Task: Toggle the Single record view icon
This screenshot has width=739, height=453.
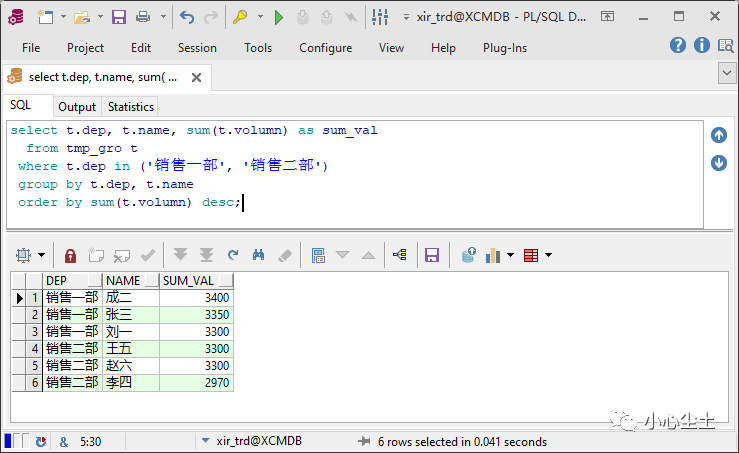Action: tap(318, 255)
